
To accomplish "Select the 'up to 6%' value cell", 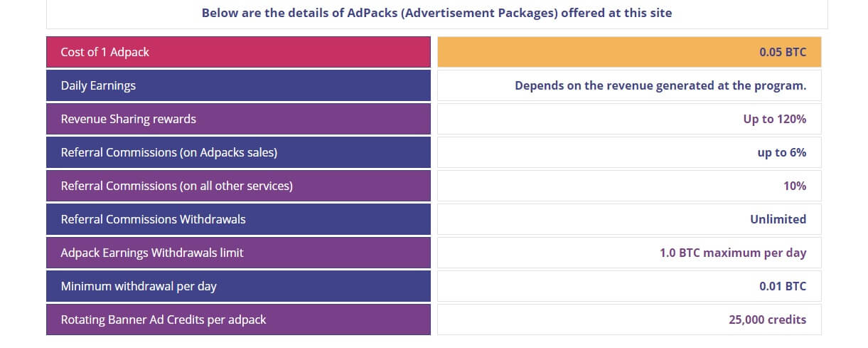I will [x=781, y=152].
